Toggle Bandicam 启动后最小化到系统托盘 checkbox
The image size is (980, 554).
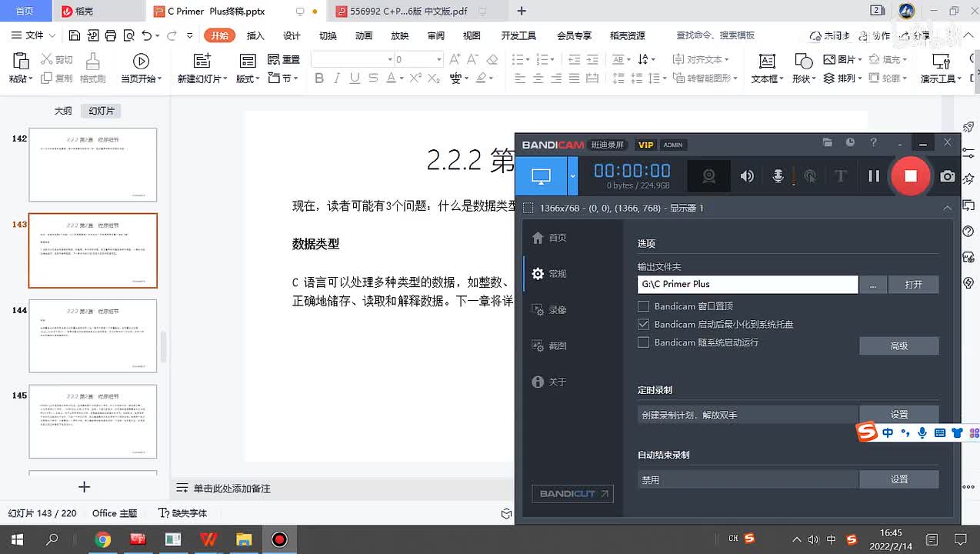click(x=644, y=324)
